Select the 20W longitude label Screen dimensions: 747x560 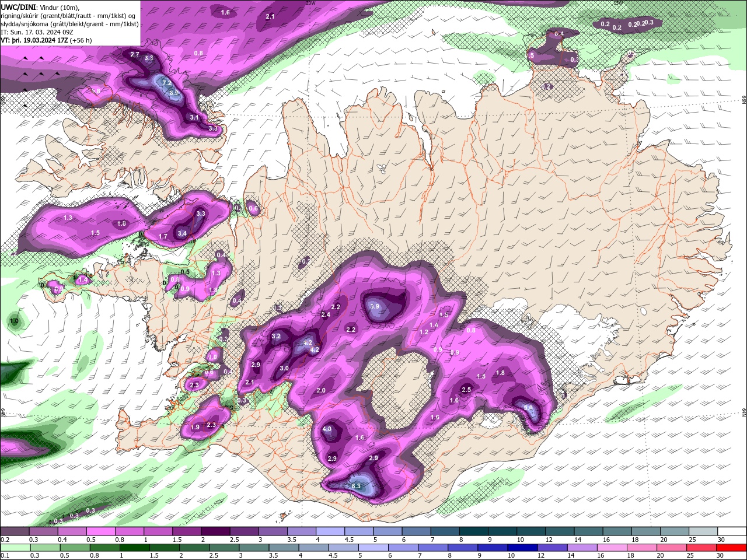point(310,3)
